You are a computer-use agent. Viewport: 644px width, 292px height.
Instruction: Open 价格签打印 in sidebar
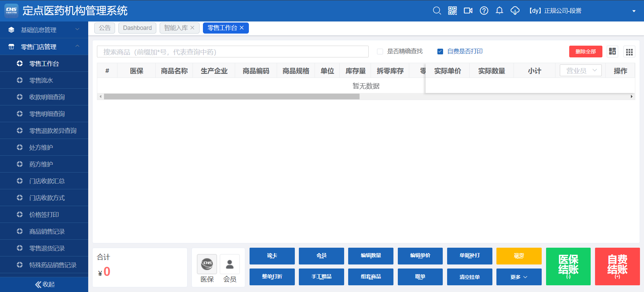[44, 214]
